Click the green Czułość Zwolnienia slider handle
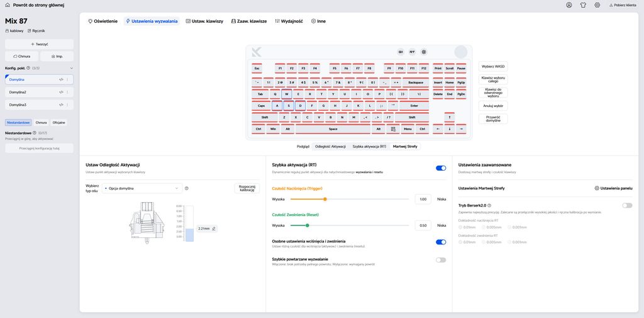The image size is (644, 318). (x=307, y=225)
